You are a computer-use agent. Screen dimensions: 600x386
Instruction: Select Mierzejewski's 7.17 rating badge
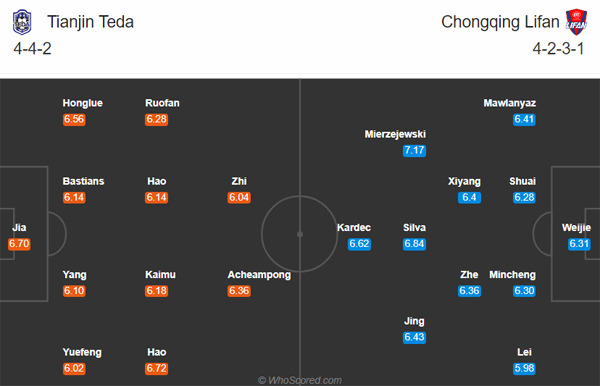click(414, 150)
